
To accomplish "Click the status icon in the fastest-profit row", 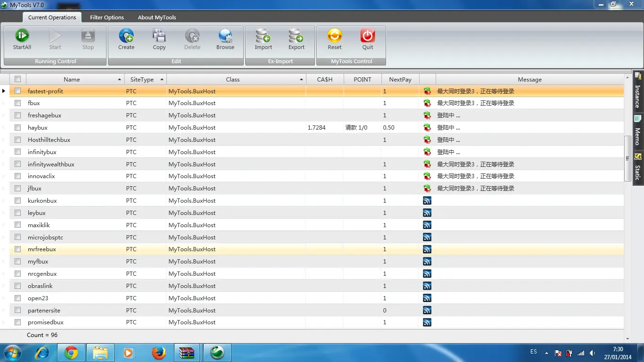I will tap(427, 91).
